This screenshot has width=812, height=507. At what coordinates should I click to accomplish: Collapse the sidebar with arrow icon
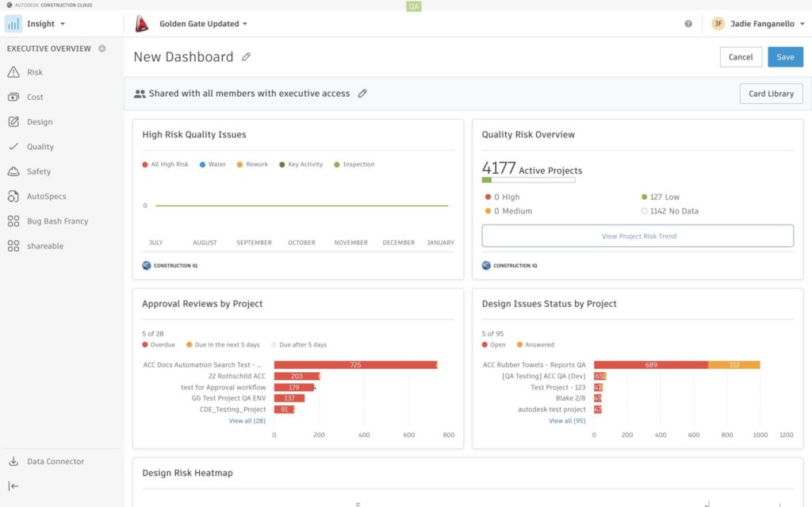coord(13,486)
